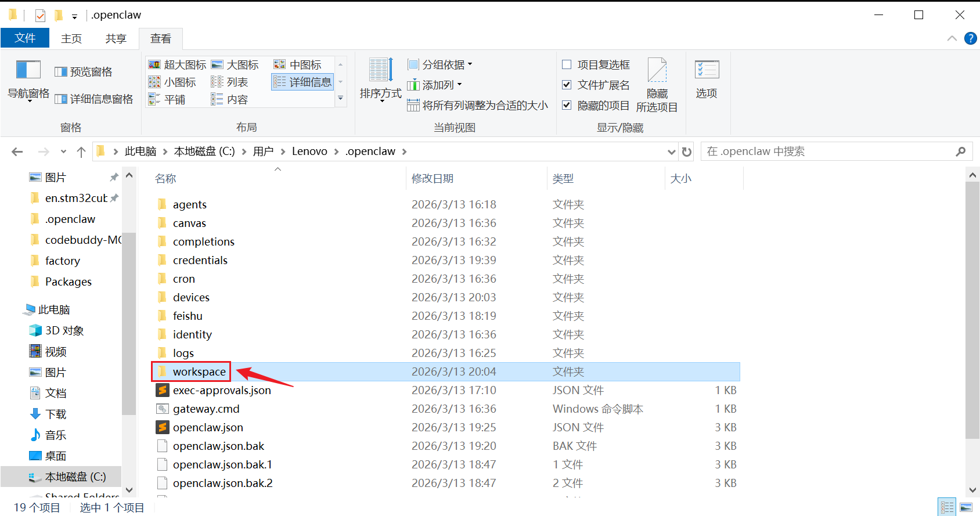
Task: Switch to the Home ribbon tab
Action: (x=71, y=38)
